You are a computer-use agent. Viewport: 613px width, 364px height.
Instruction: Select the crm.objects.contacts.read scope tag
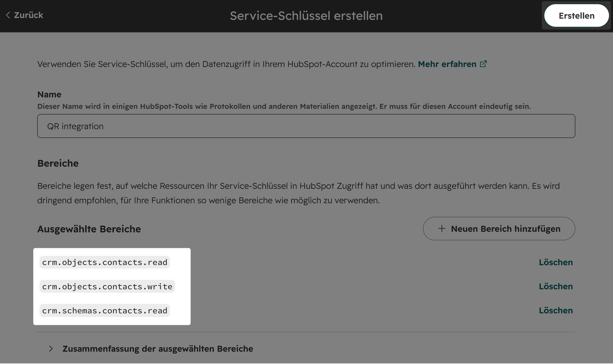pyautogui.click(x=105, y=262)
